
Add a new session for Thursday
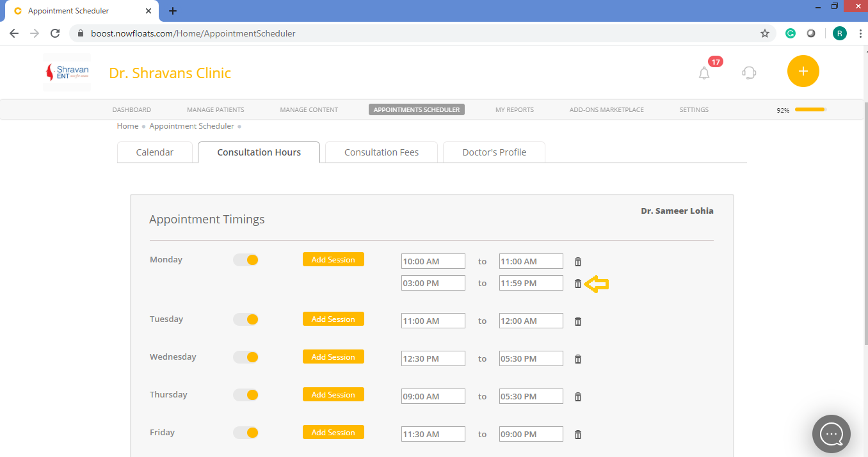333,394
